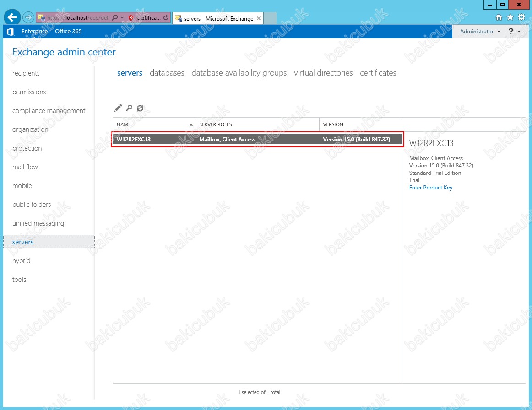This screenshot has width=532, height=410.
Task: Click the Enter Product Key link
Action: (x=431, y=188)
